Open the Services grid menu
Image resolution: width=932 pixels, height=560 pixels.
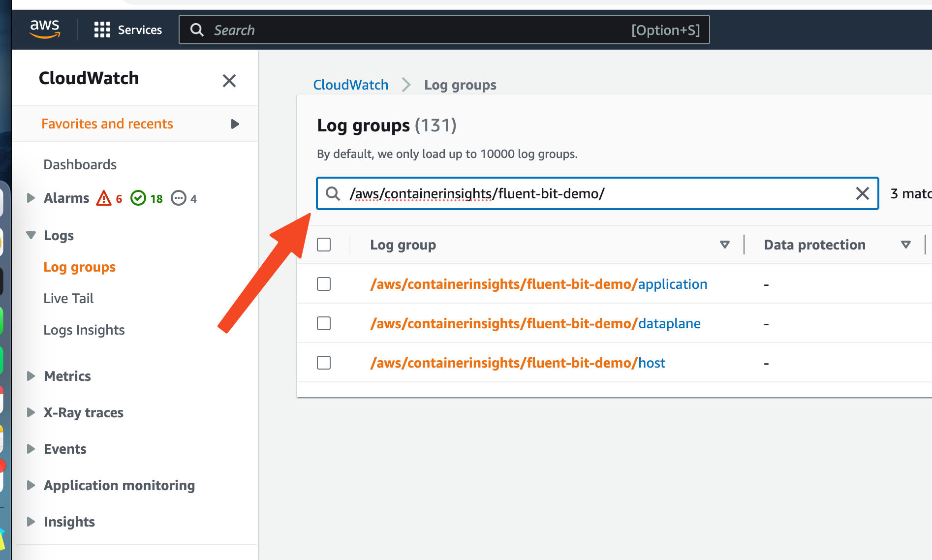[102, 30]
